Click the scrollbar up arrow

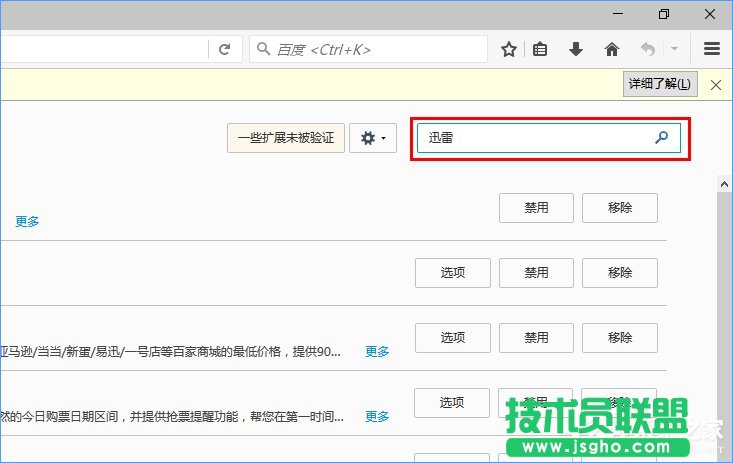pos(724,184)
